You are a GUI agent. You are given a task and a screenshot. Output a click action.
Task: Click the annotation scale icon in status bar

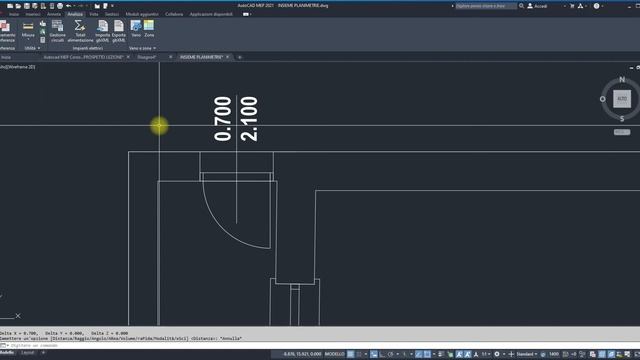(476, 354)
